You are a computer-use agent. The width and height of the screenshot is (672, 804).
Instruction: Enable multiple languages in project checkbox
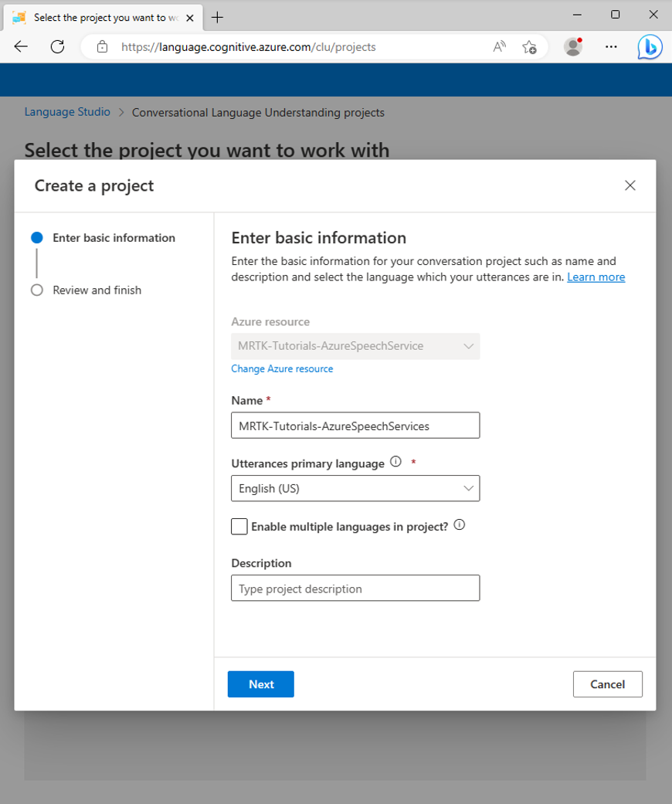[239, 527]
